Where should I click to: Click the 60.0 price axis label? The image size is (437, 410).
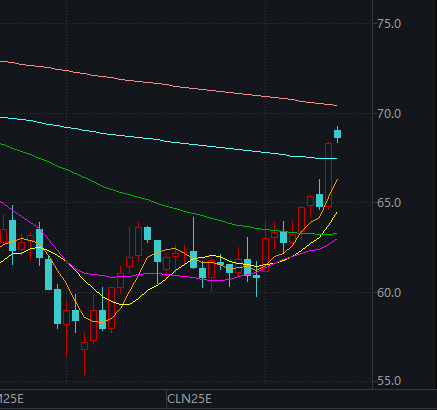[389, 293]
